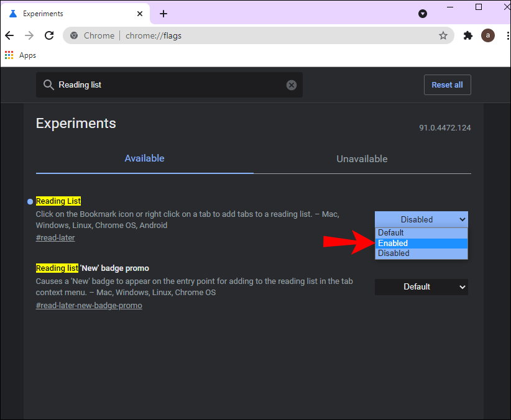Click the 'New' badge promo flag title
The width and height of the screenshot is (511, 420).
tap(93, 268)
